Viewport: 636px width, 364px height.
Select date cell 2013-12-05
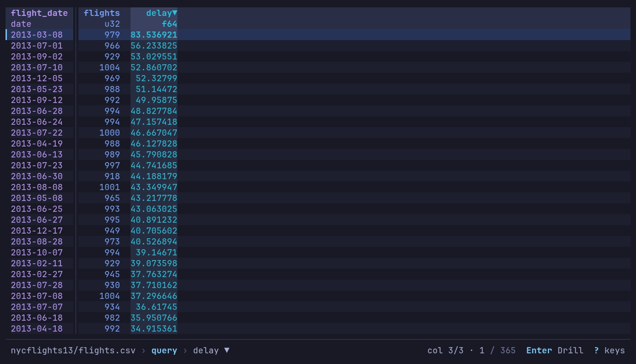(x=37, y=78)
